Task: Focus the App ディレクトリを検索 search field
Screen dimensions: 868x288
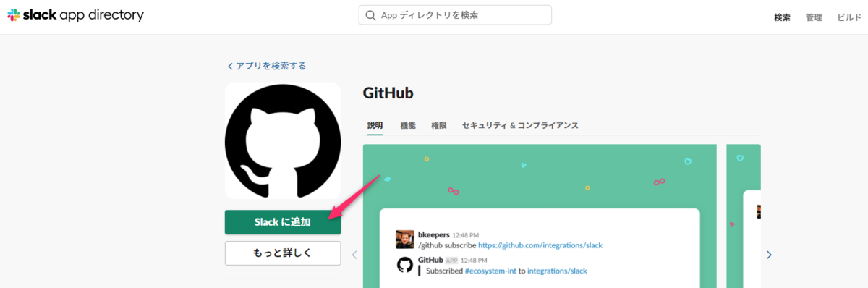Action: click(455, 15)
